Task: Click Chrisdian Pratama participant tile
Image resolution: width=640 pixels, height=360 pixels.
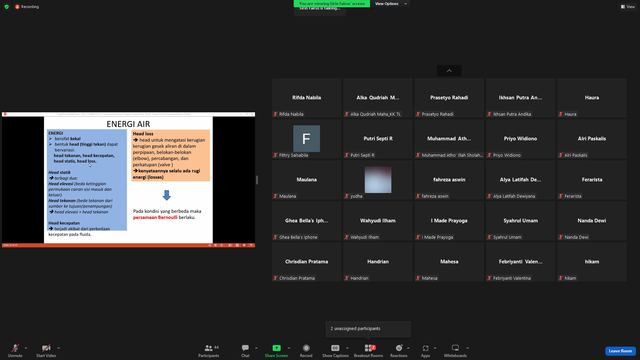Action: tap(307, 262)
